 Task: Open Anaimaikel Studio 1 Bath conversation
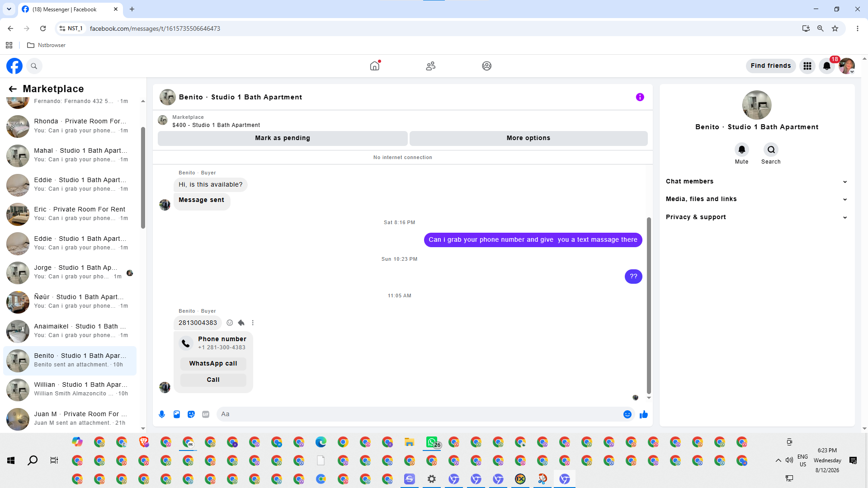(70, 331)
